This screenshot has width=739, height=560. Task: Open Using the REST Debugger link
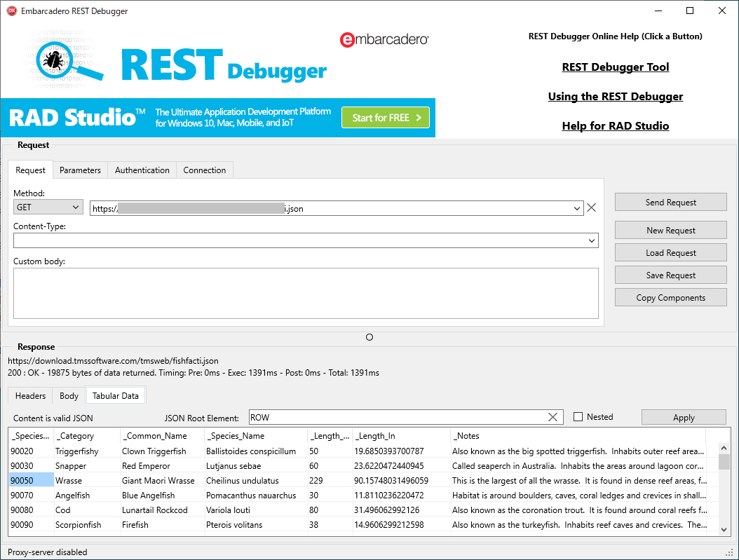click(615, 97)
